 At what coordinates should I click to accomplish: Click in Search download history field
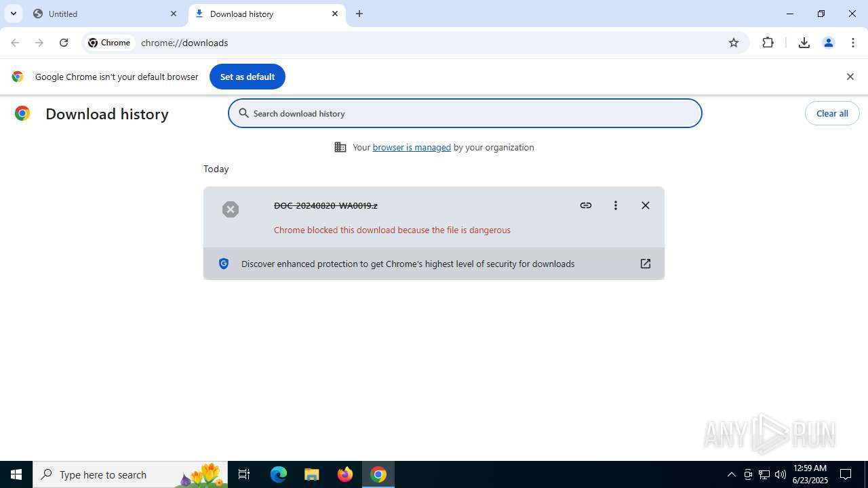coord(465,113)
